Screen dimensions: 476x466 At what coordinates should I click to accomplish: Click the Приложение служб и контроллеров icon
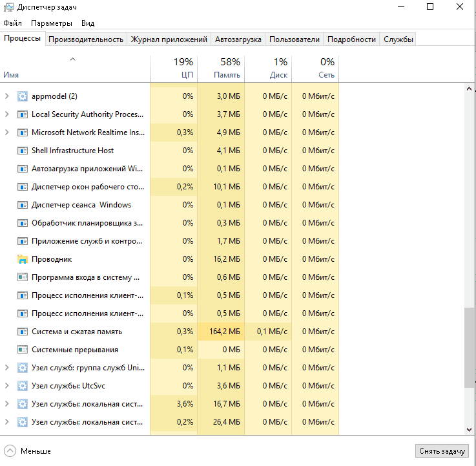(x=23, y=241)
